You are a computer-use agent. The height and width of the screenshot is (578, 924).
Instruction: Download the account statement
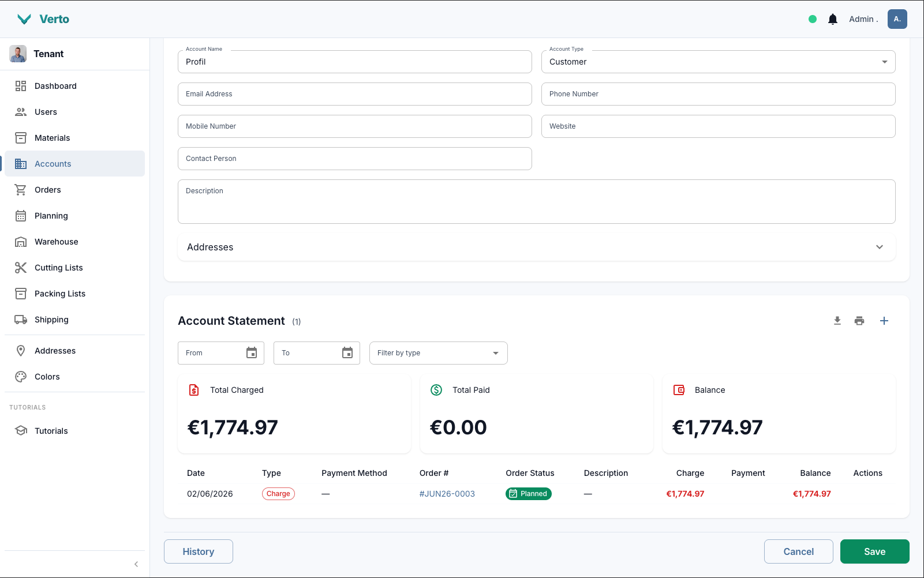pyautogui.click(x=837, y=321)
